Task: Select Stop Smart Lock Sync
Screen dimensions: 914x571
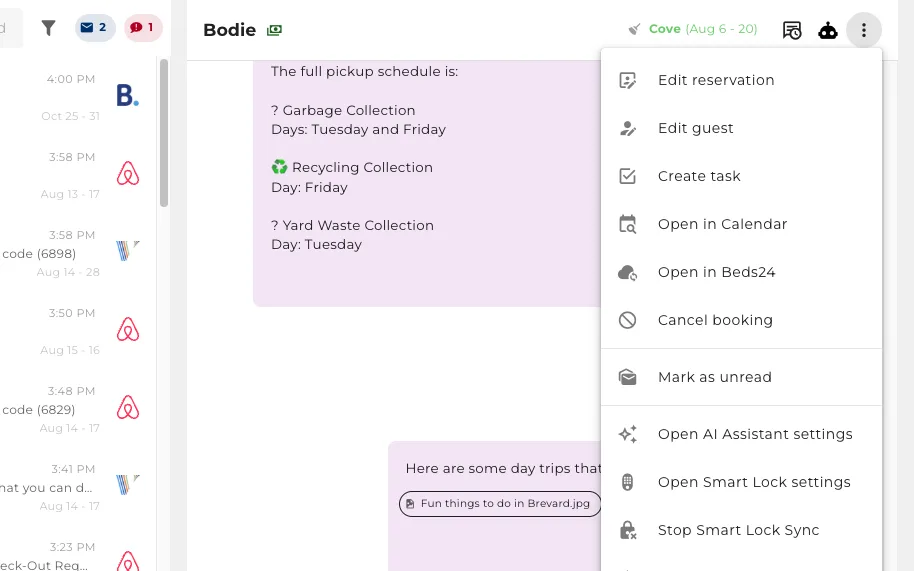Action: click(741, 530)
